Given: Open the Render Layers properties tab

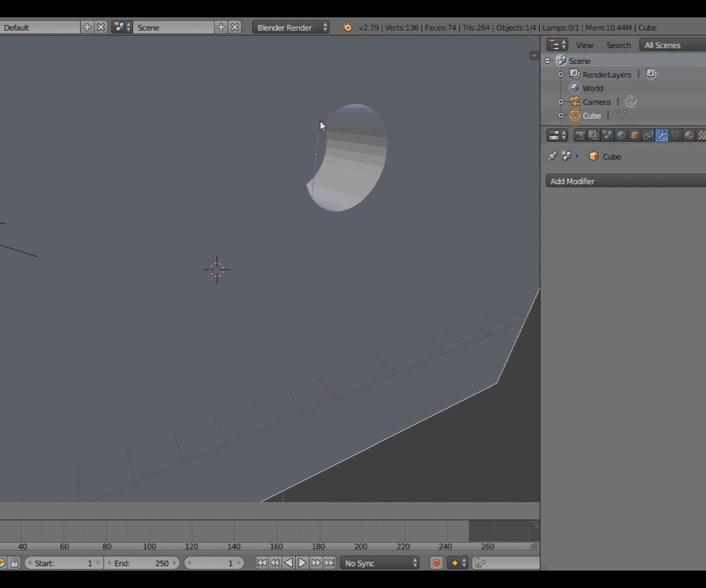Looking at the screenshot, I should click(593, 135).
